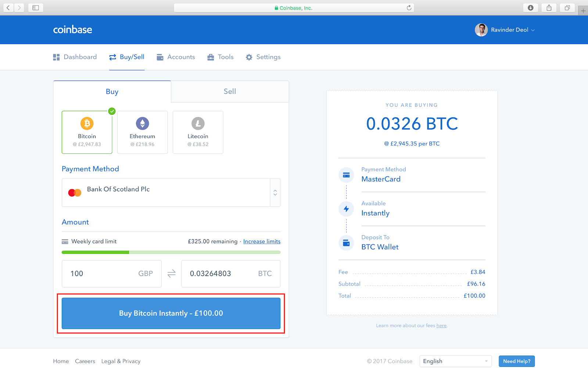Open the Tools nav item
Screen dimensions: 588x368
220,57
